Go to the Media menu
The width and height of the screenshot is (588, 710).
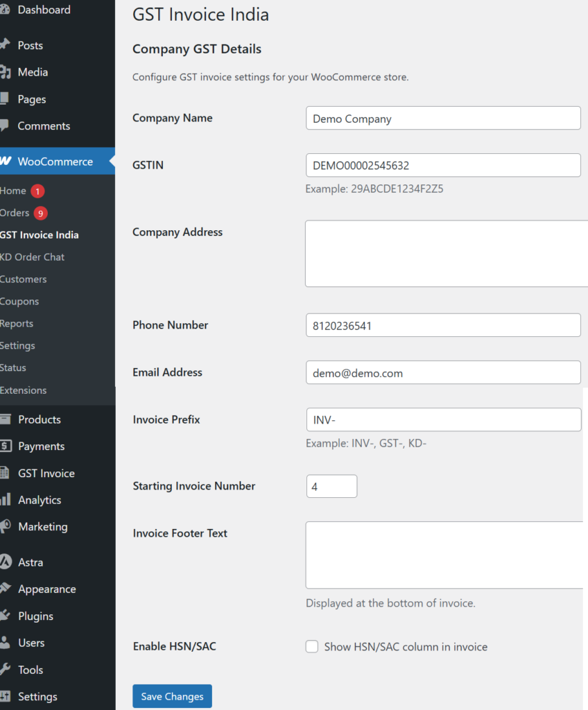tap(33, 72)
